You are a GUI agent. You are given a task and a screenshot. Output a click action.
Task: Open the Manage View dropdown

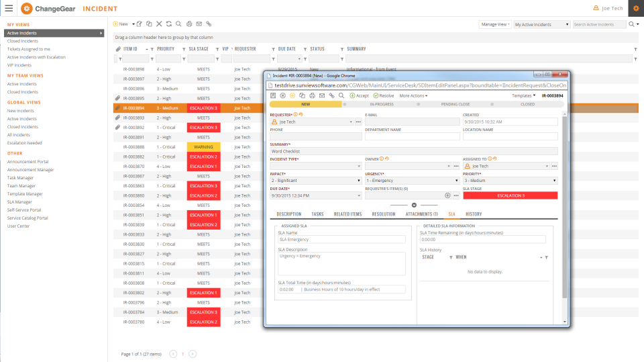pyautogui.click(x=495, y=24)
